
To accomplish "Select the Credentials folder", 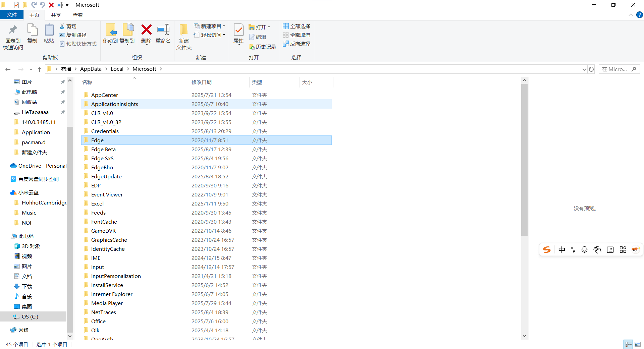I will [x=206, y=131].
